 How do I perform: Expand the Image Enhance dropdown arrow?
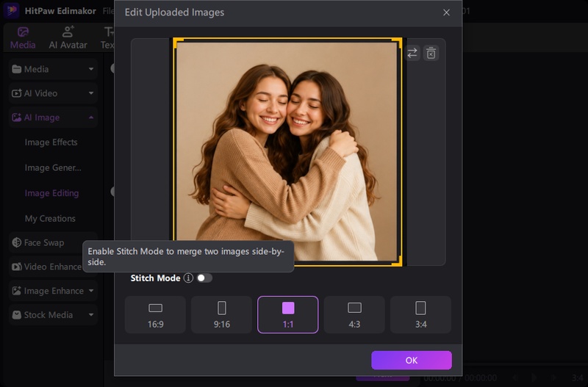[91, 291]
